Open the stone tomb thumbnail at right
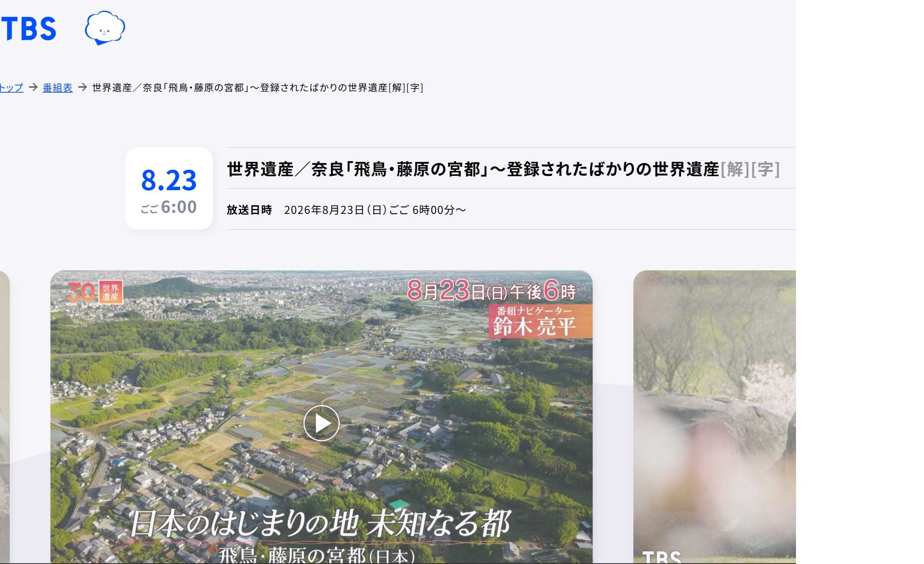Screen dimensions: 924x564 [715, 417]
